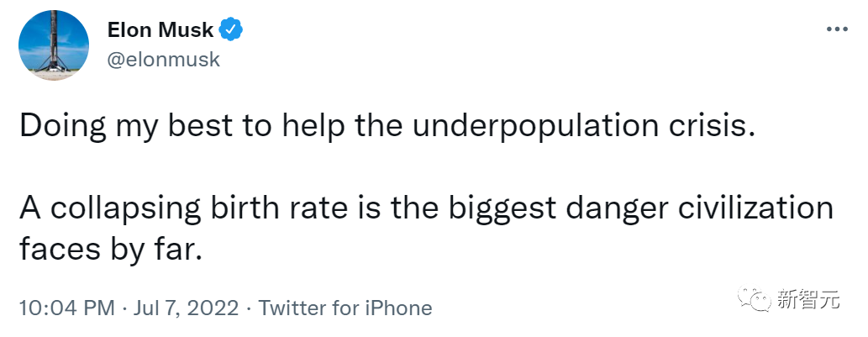Click the blue verified checkmark badge
This screenshot has width=868, height=337.
[x=231, y=30]
